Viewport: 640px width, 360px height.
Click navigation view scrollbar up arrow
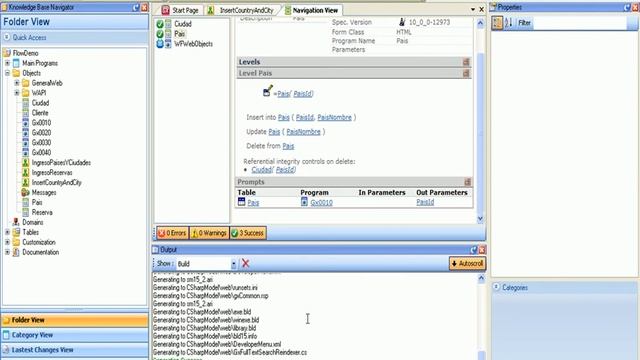(x=480, y=23)
